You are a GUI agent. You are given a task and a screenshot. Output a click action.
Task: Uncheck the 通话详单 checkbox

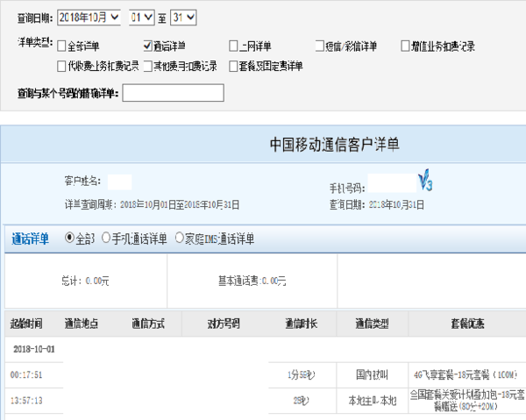(147, 46)
